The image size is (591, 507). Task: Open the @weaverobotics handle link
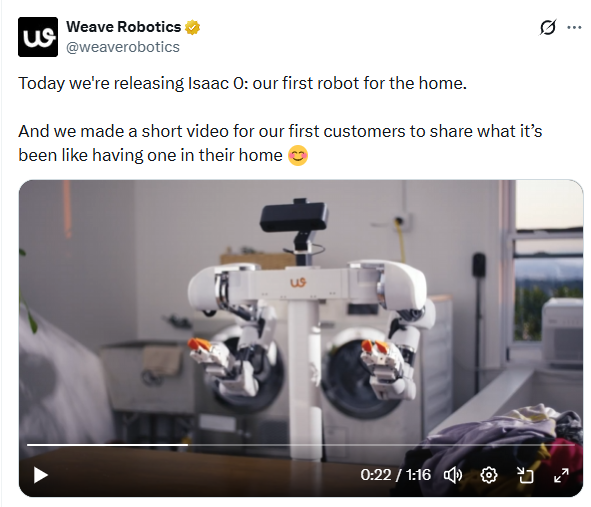point(123,47)
